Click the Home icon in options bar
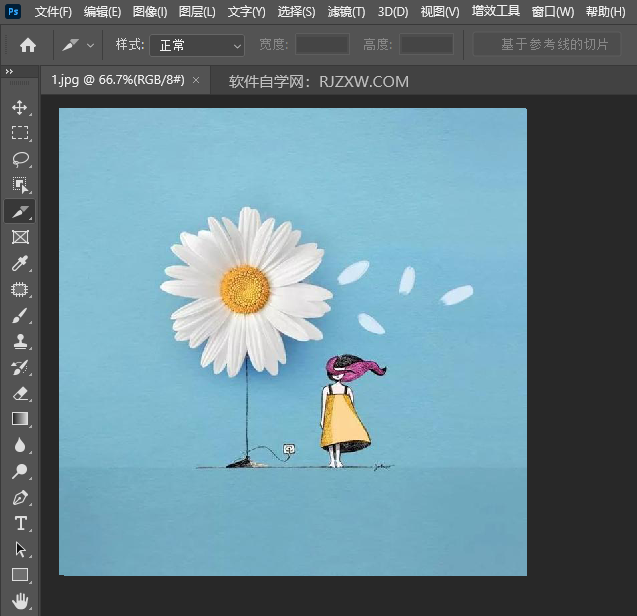Image resolution: width=637 pixels, height=616 pixels. 28,45
